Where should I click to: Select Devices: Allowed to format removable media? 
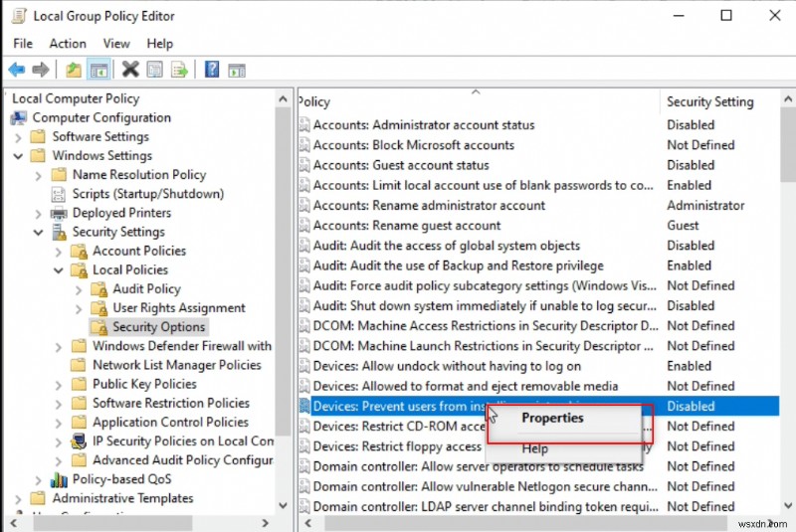(465, 387)
